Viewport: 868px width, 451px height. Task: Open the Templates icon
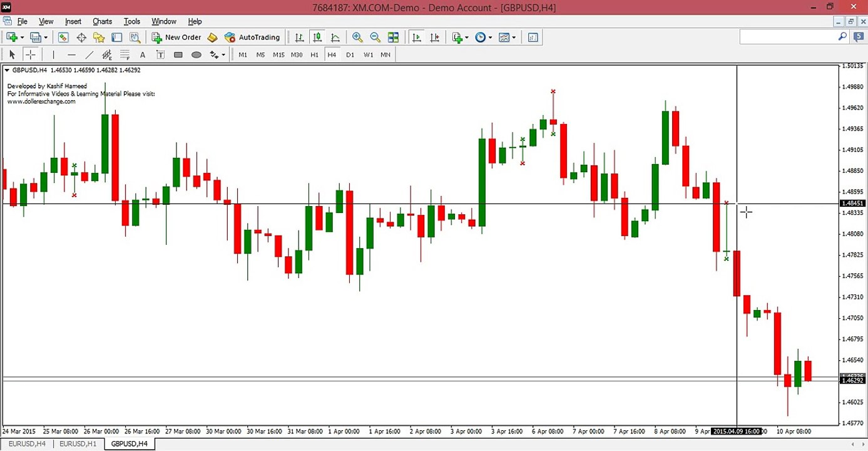504,38
